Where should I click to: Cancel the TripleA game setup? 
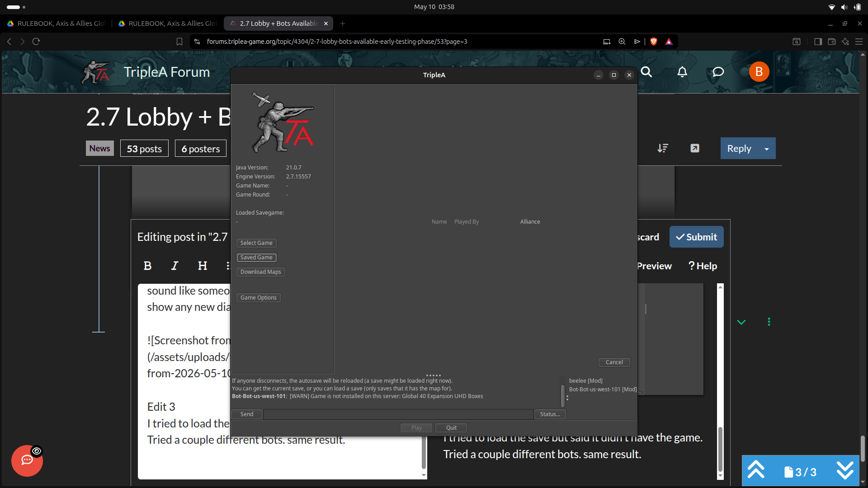[x=614, y=362]
